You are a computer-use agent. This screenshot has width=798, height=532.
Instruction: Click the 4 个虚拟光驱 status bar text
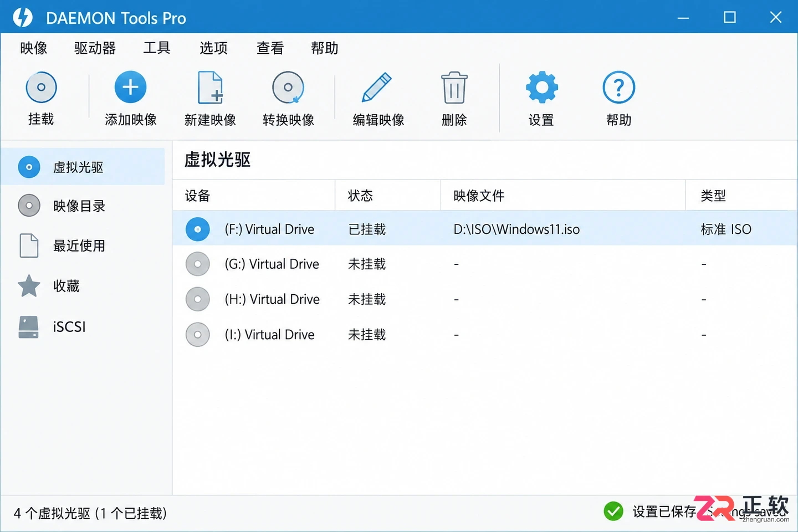pyautogui.click(x=90, y=513)
